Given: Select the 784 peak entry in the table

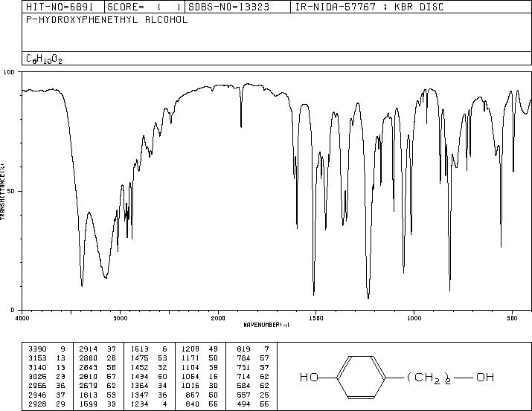Looking at the screenshot, I should point(253,358).
